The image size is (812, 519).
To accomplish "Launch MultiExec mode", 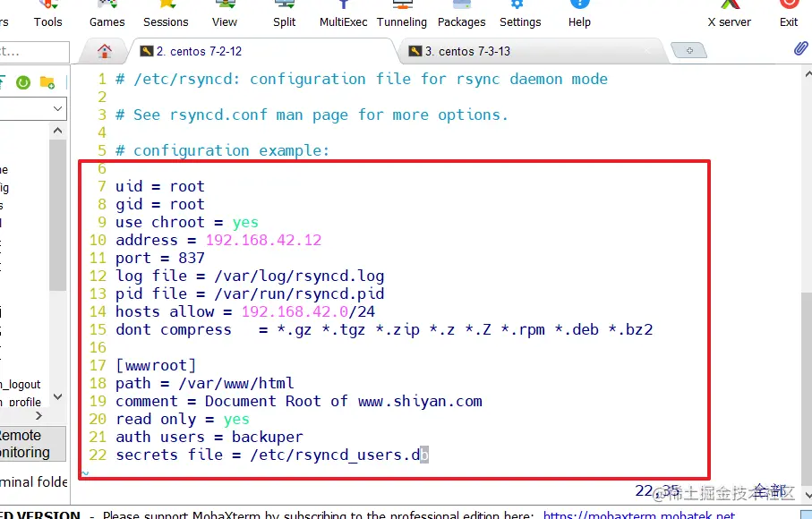I will click(344, 14).
